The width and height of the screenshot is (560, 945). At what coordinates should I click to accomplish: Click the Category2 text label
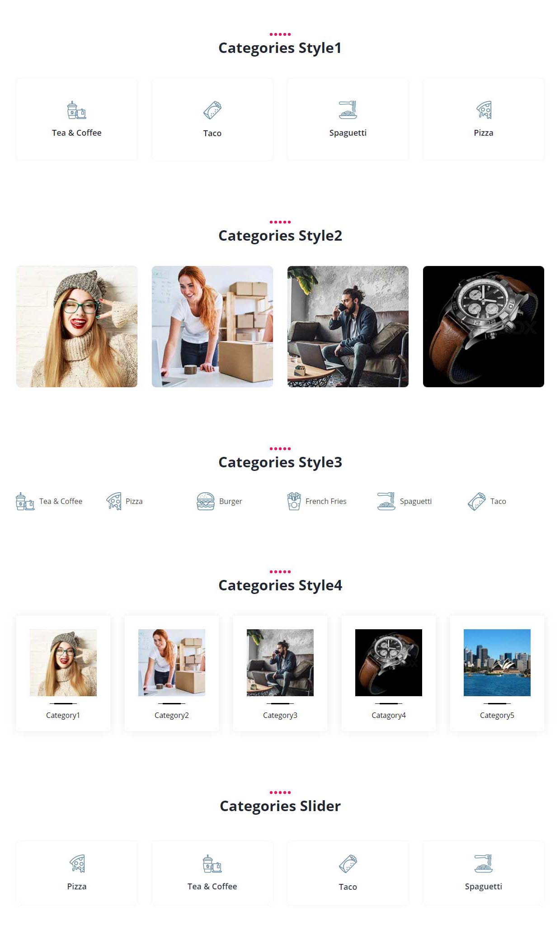pyautogui.click(x=172, y=715)
